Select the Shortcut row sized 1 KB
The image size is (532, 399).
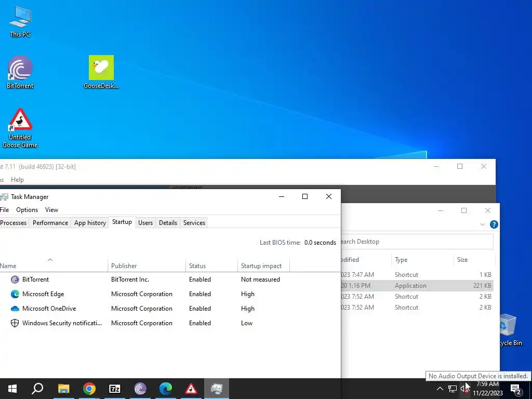pyautogui.click(x=417, y=274)
